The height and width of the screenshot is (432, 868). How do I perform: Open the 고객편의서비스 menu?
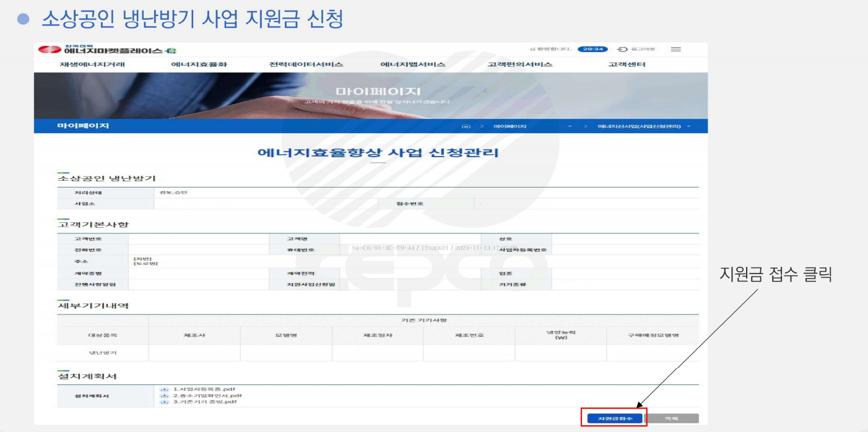point(519,64)
